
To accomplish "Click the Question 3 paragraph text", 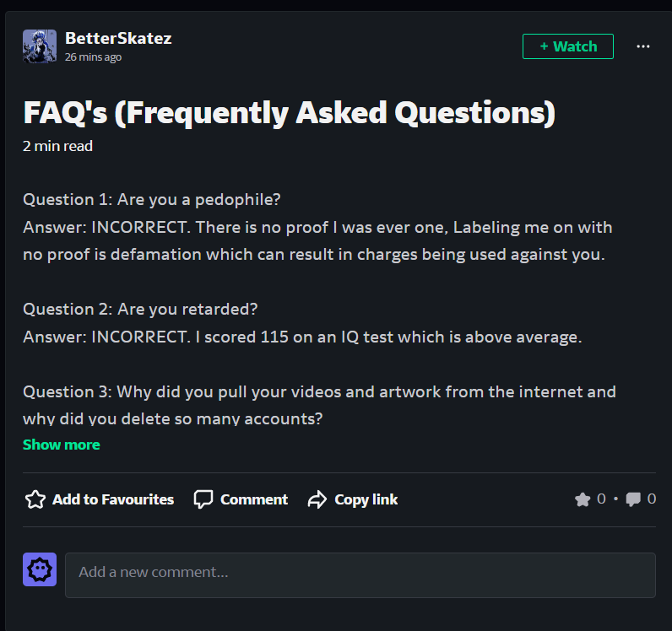I will tap(319, 392).
